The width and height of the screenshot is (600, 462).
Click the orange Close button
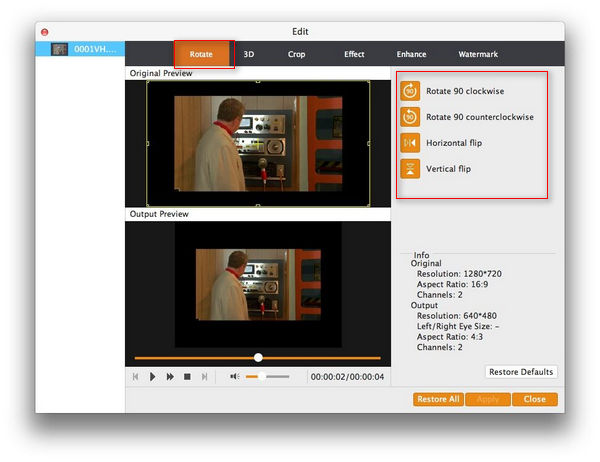click(x=535, y=399)
